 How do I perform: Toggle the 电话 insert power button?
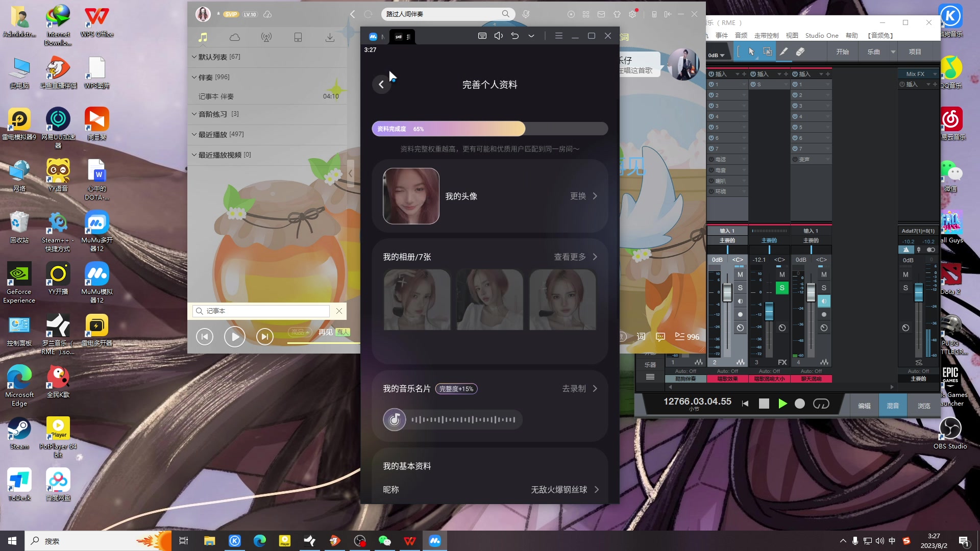pos(712,159)
